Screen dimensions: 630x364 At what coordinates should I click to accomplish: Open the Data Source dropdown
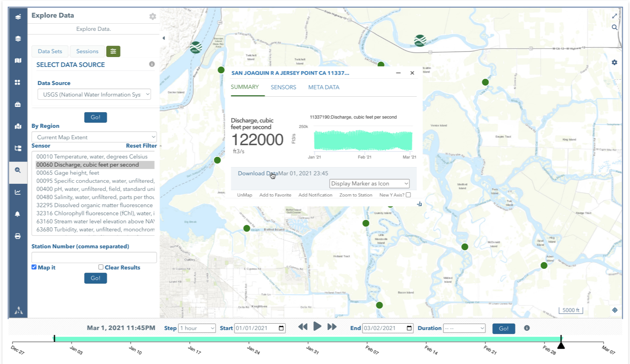click(x=94, y=95)
